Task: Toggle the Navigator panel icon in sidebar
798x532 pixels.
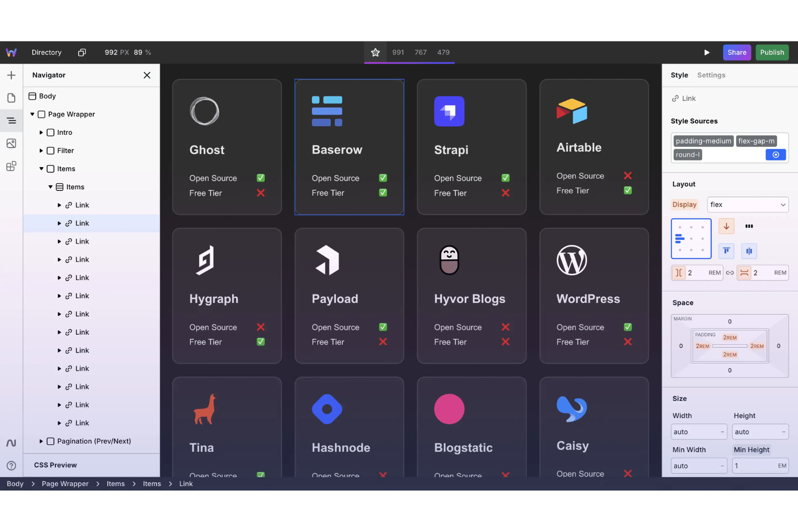Action: tap(11, 121)
